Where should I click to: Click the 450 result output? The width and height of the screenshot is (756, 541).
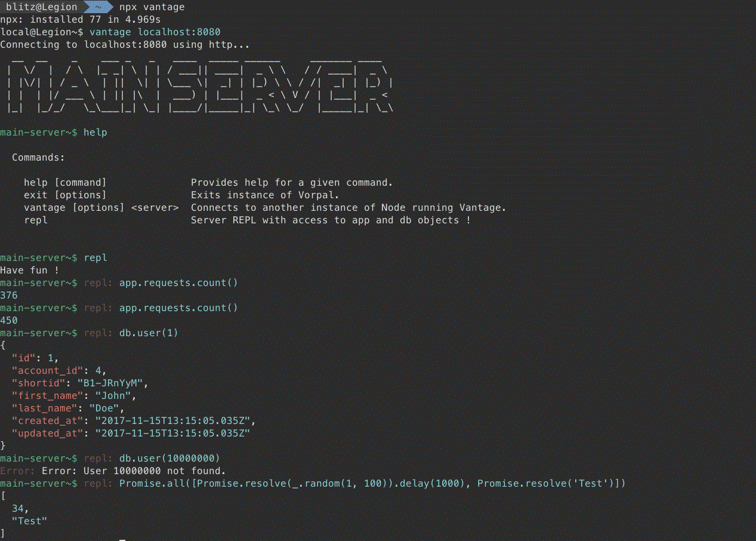[9, 321]
